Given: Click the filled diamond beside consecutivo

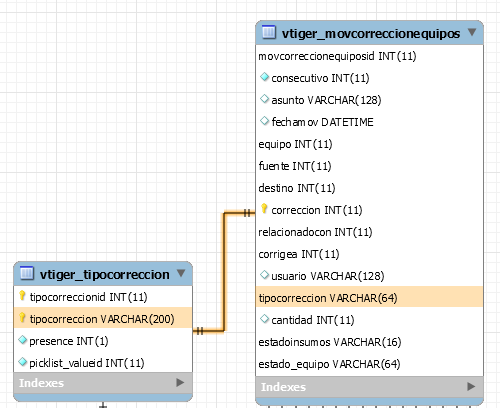Looking at the screenshot, I should click(264, 77).
